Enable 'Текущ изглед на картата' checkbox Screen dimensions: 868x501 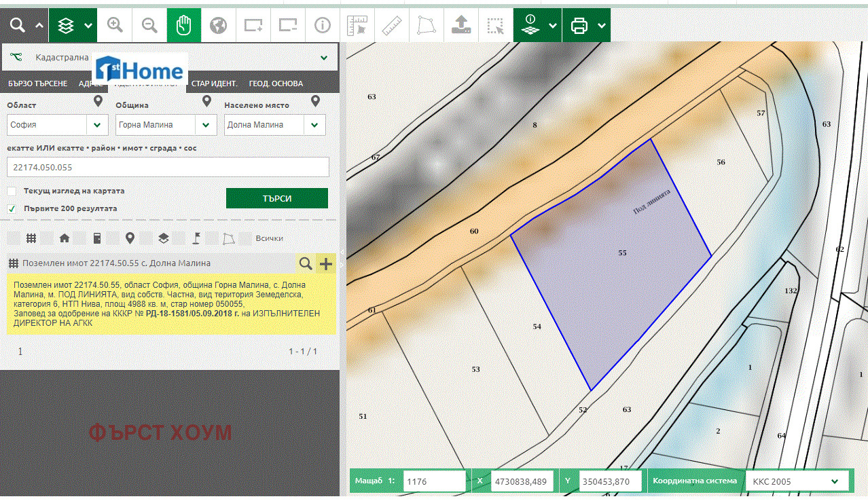(x=12, y=191)
